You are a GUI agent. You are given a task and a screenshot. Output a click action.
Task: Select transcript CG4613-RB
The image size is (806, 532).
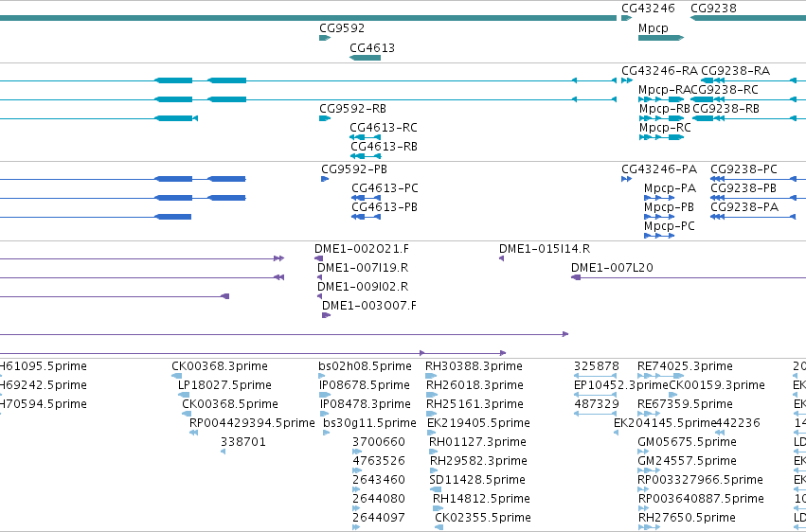click(x=366, y=156)
